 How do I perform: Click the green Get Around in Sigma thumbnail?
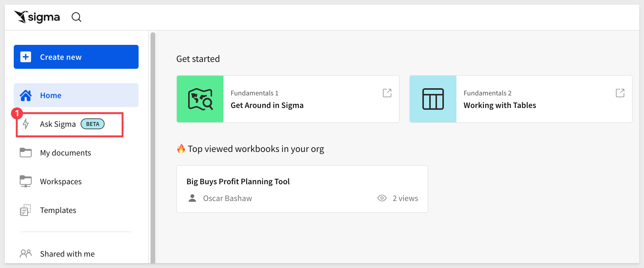[x=200, y=99]
